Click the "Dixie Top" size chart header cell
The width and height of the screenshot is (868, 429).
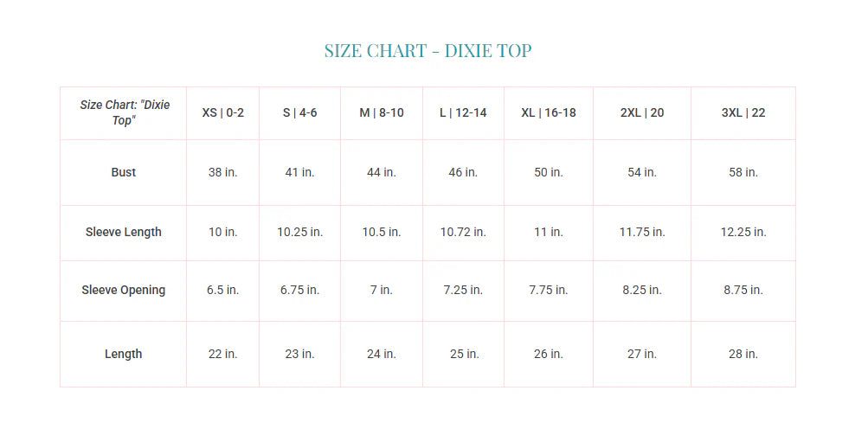(124, 112)
